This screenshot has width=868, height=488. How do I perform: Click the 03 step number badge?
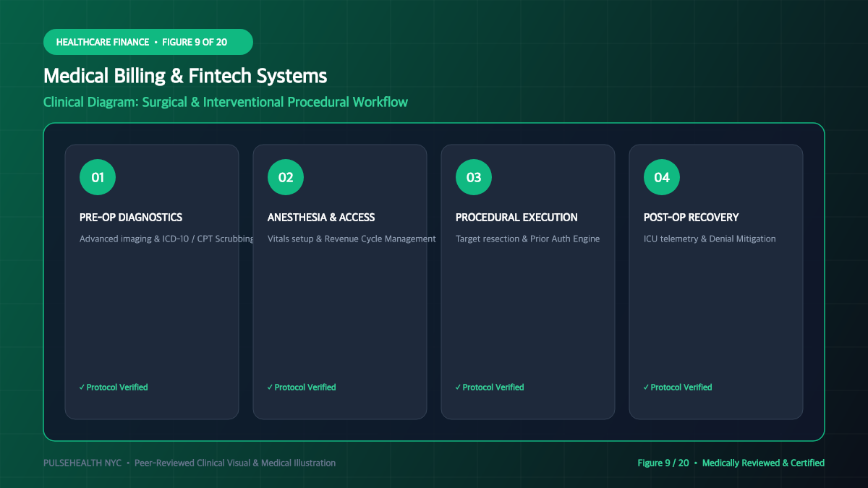[x=474, y=177]
